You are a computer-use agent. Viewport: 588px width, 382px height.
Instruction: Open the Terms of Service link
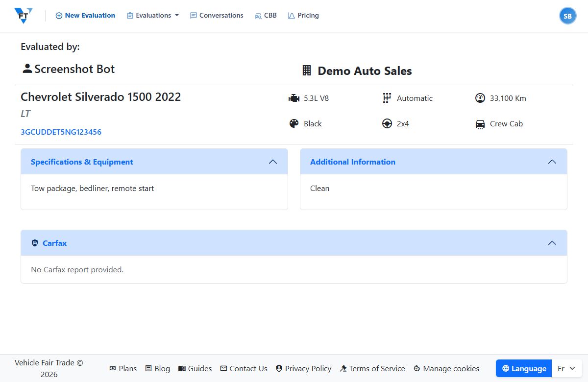tap(372, 368)
